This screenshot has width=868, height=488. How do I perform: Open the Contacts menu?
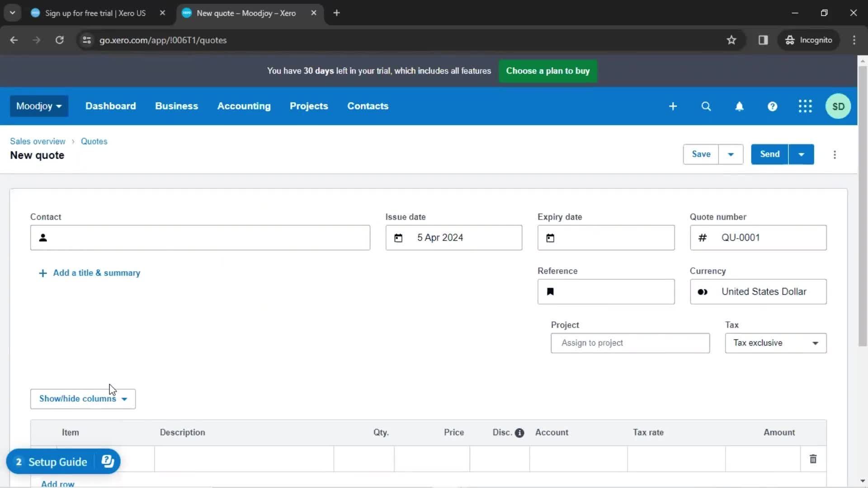[x=368, y=106]
